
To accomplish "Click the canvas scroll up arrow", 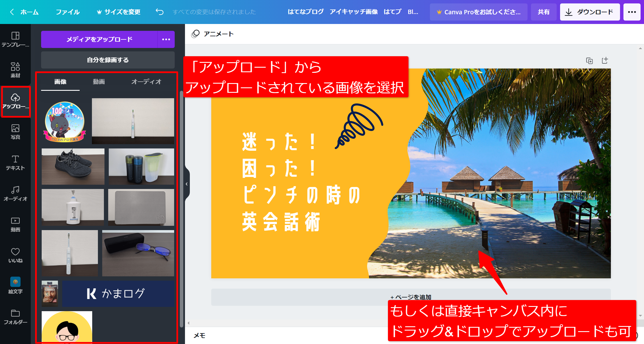I will tap(640, 48).
